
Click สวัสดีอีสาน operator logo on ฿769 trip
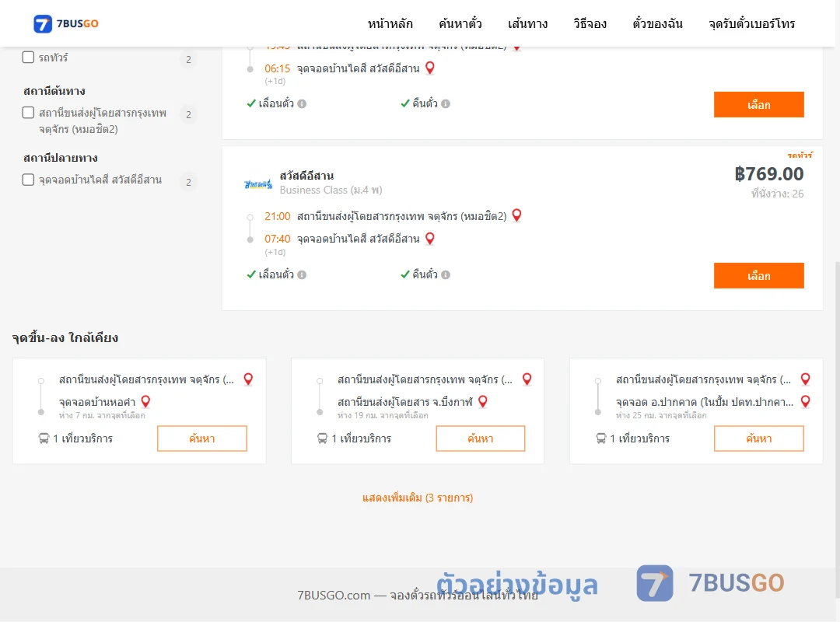point(258,184)
